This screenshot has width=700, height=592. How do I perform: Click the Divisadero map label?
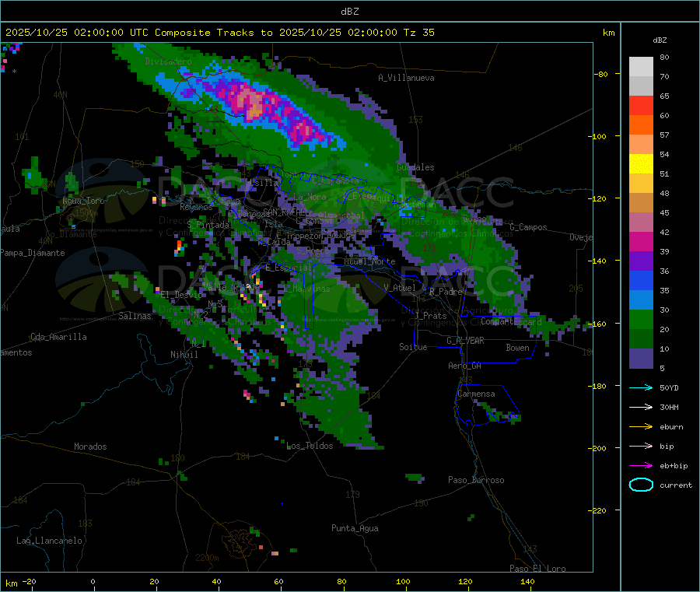[x=168, y=61]
